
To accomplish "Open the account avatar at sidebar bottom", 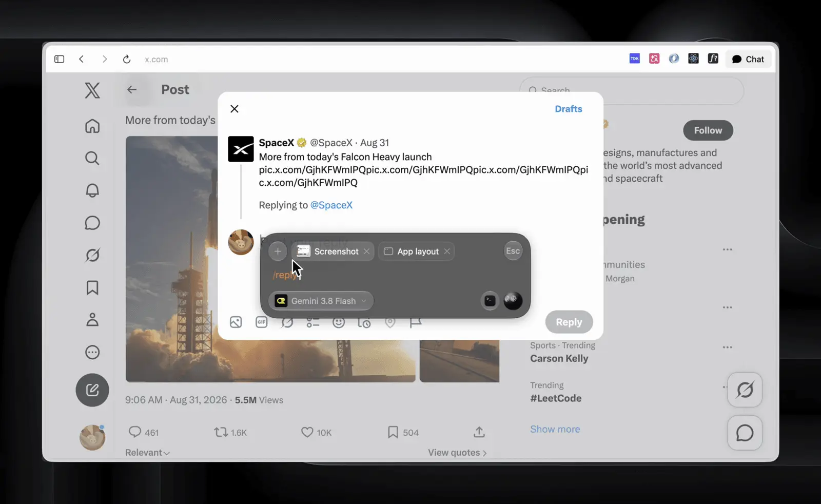I will [x=92, y=437].
